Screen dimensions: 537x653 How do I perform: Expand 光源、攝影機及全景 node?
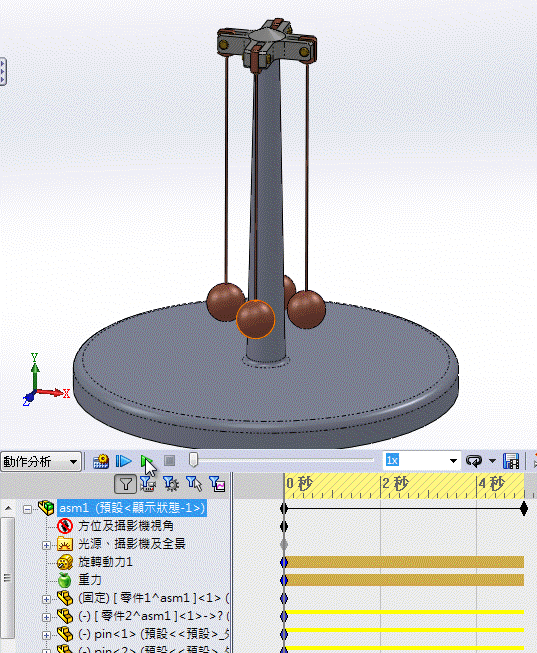coord(46,545)
